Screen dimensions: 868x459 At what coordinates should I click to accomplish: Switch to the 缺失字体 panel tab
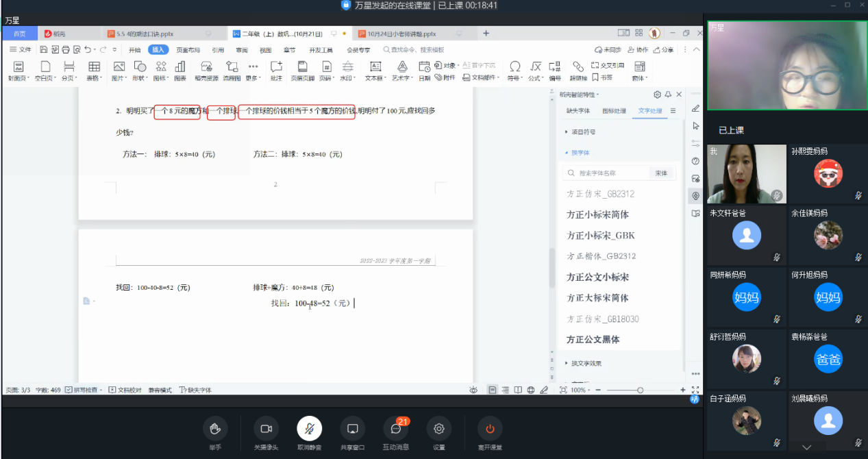click(578, 110)
